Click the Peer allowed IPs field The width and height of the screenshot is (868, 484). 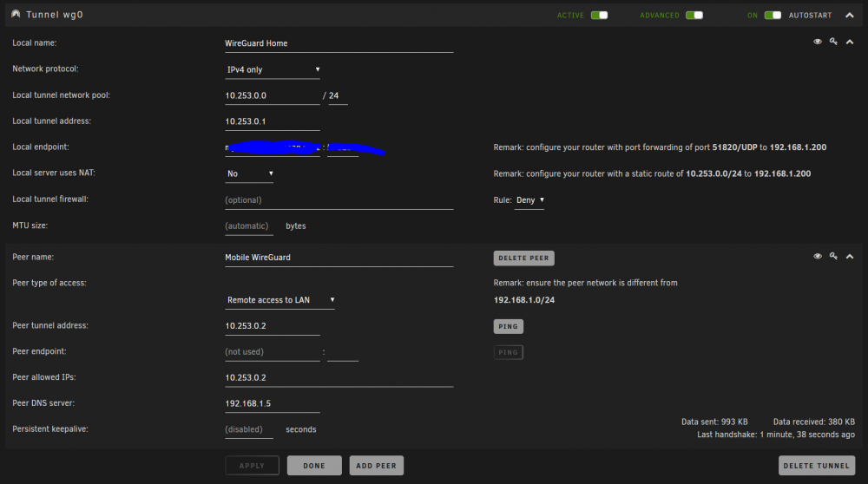click(339, 378)
